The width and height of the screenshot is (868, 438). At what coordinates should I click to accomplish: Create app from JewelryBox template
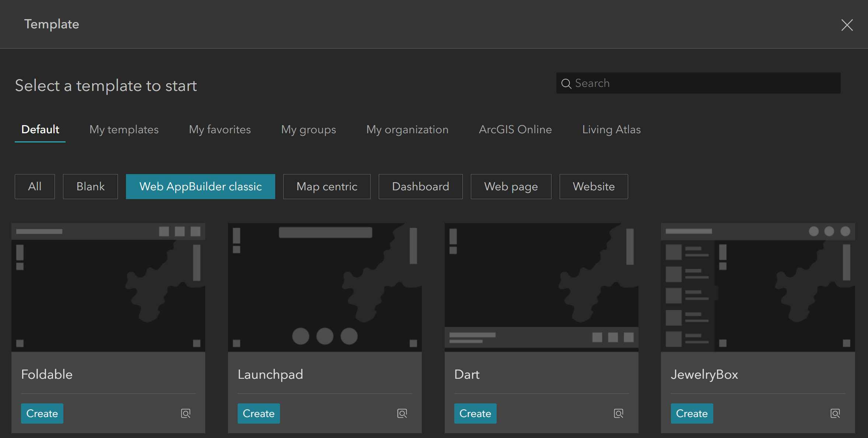pos(692,413)
